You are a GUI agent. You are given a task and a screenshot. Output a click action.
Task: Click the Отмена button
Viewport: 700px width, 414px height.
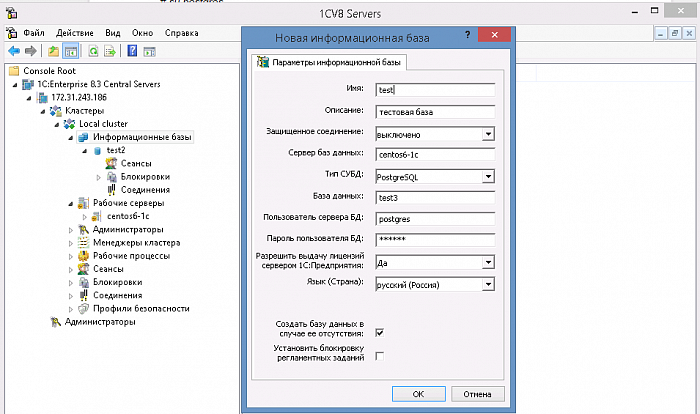478,394
